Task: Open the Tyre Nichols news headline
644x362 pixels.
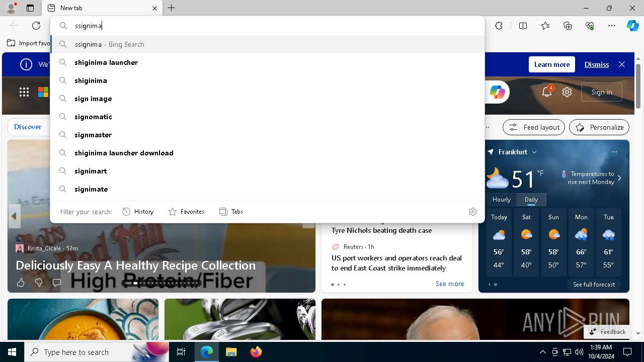Action: (381, 230)
